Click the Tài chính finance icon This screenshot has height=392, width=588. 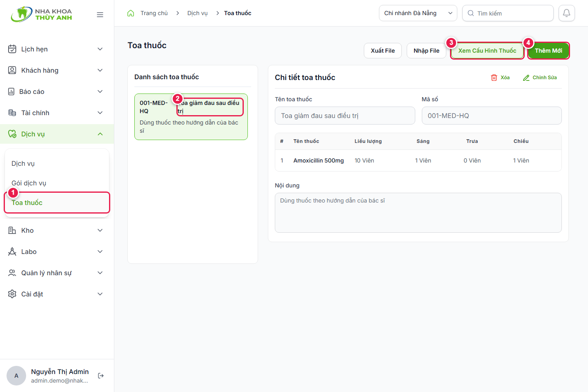(x=12, y=113)
